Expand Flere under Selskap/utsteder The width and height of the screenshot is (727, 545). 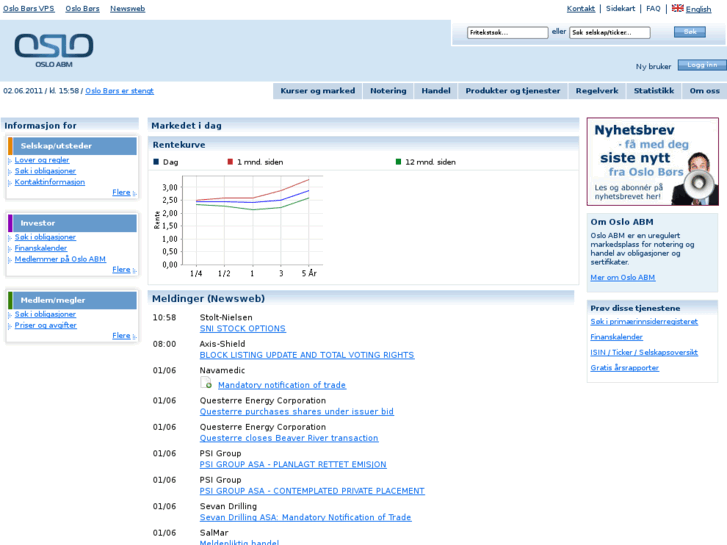(x=121, y=192)
